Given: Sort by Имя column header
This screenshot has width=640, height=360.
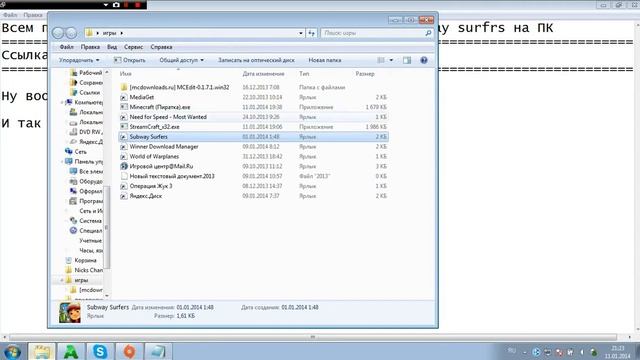Looking at the screenshot, I should click(x=126, y=74).
